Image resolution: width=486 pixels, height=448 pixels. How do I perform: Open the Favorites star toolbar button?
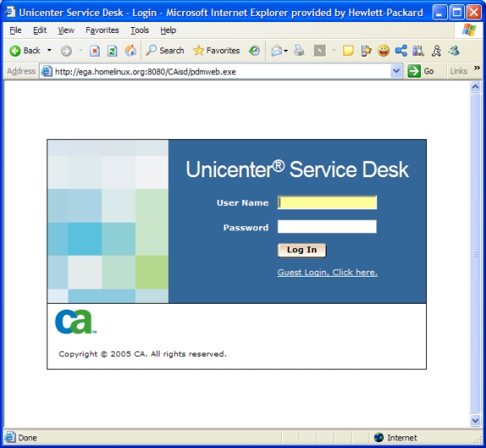pyautogui.click(x=216, y=51)
